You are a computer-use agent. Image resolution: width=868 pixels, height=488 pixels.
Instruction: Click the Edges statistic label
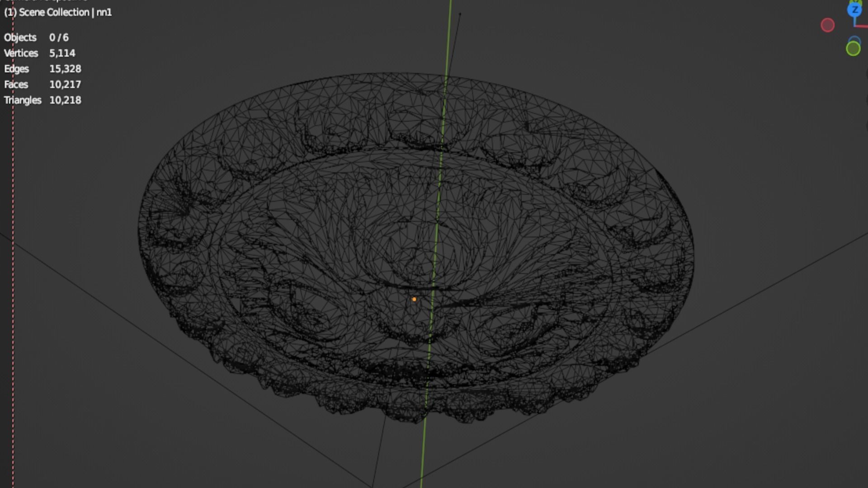[16, 69]
